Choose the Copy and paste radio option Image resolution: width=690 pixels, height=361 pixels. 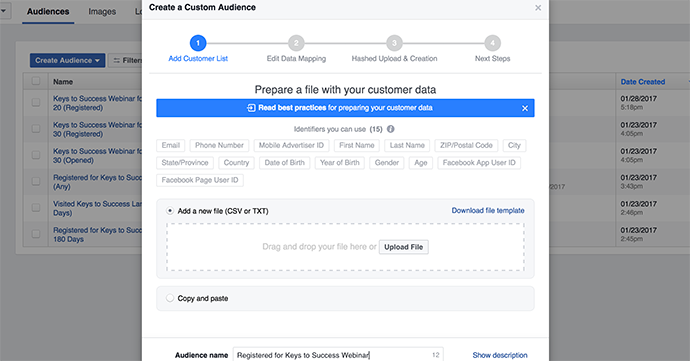click(170, 298)
